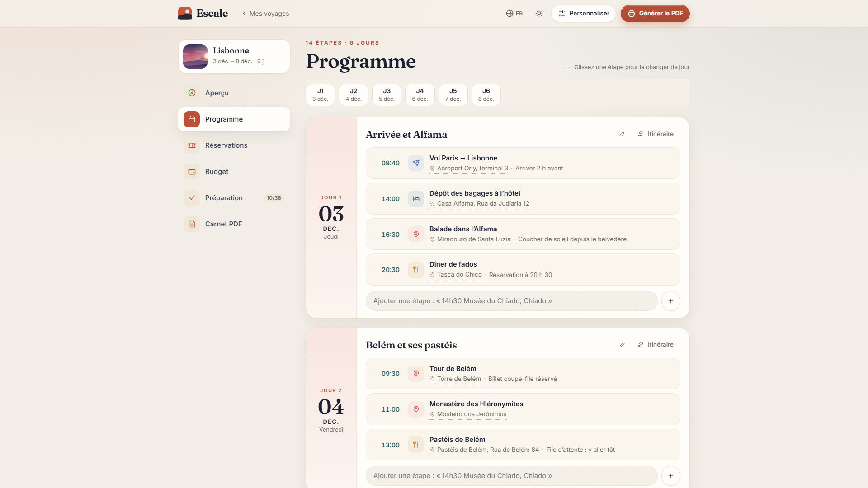Toggle the light/dark theme sun icon

click(539, 14)
